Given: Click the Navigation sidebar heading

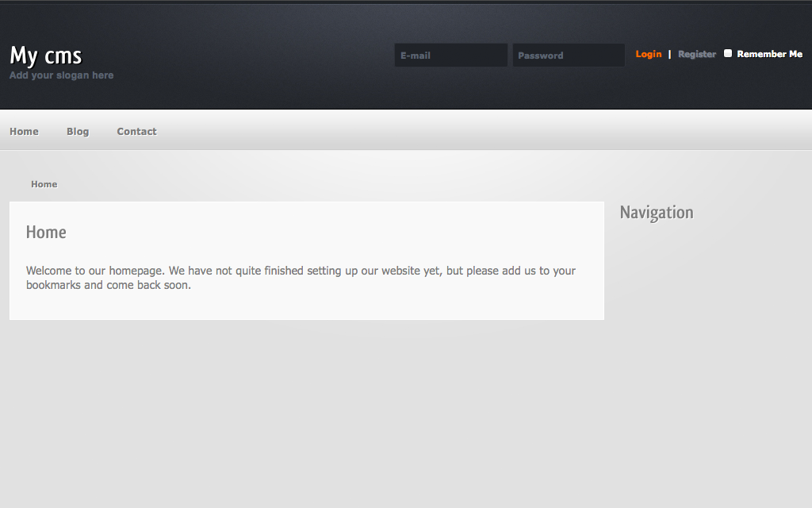Looking at the screenshot, I should pyautogui.click(x=657, y=213).
